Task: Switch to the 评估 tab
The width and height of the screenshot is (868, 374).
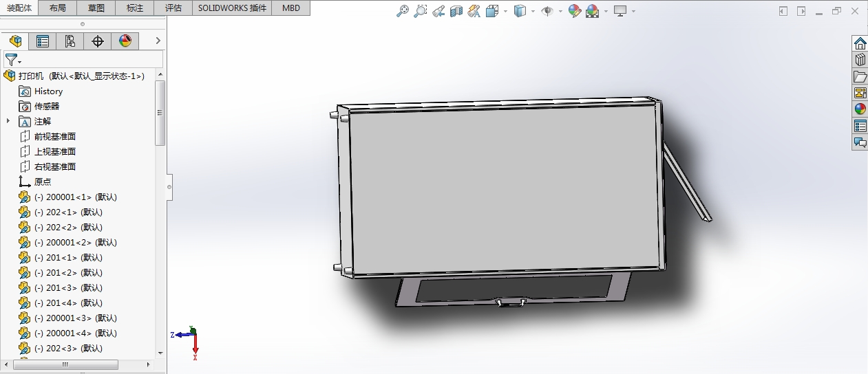Action: [x=173, y=8]
